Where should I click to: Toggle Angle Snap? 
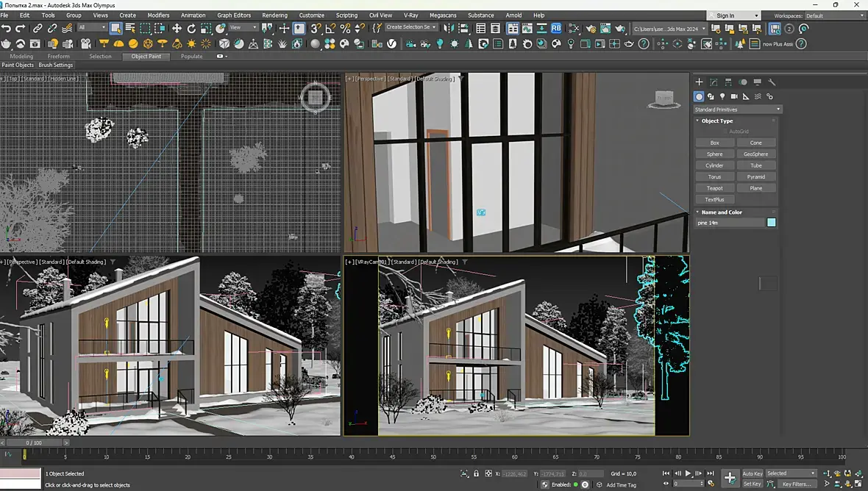pyautogui.click(x=331, y=28)
